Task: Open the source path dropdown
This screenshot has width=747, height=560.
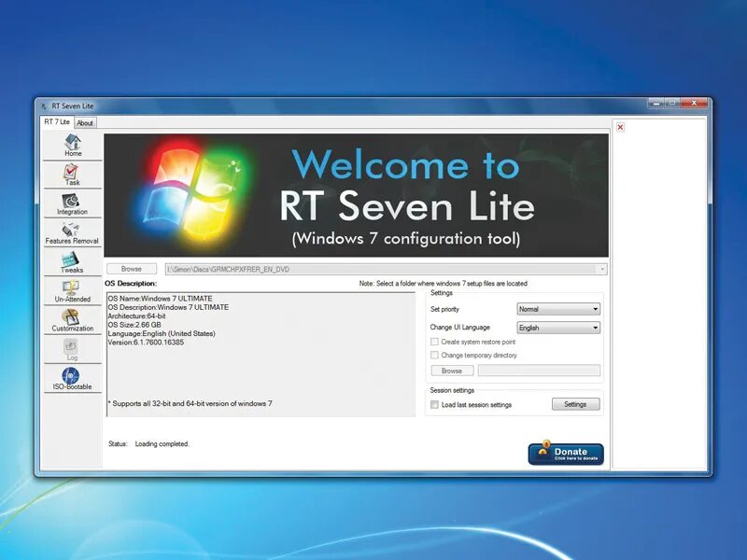Action: [602, 269]
